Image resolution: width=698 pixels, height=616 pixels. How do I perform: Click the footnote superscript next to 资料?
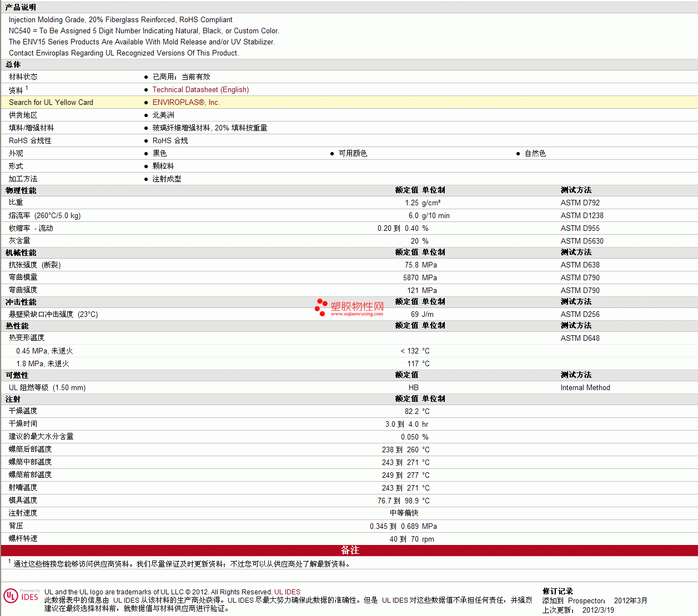[27, 88]
